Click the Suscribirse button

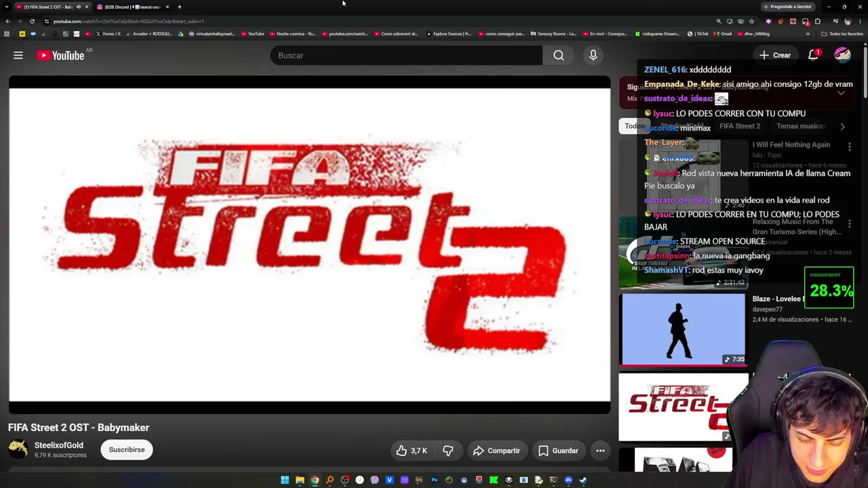pos(127,450)
